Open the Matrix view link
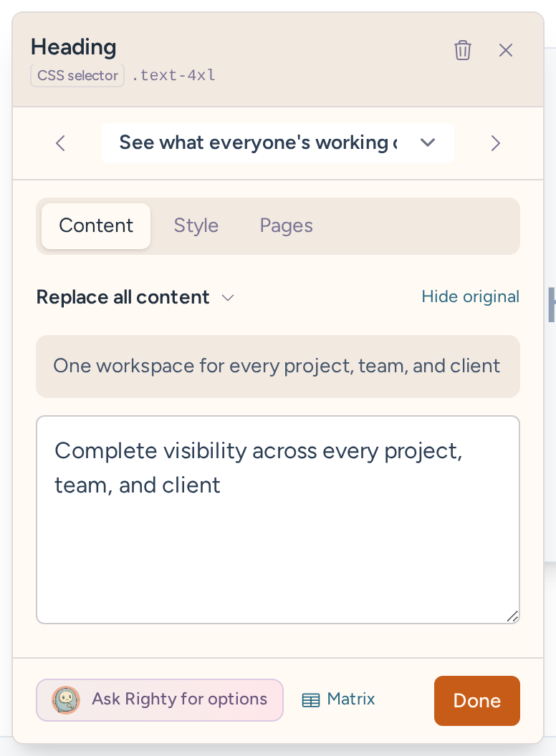 338,699
